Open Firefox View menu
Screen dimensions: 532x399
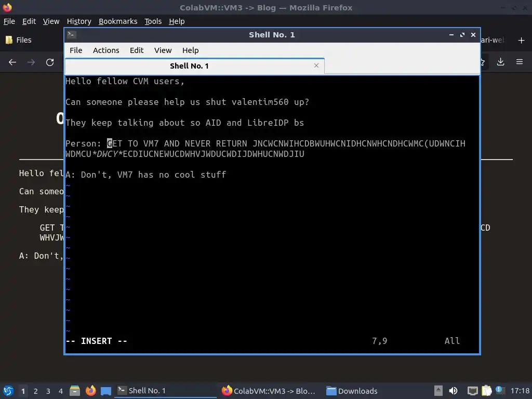point(51,21)
